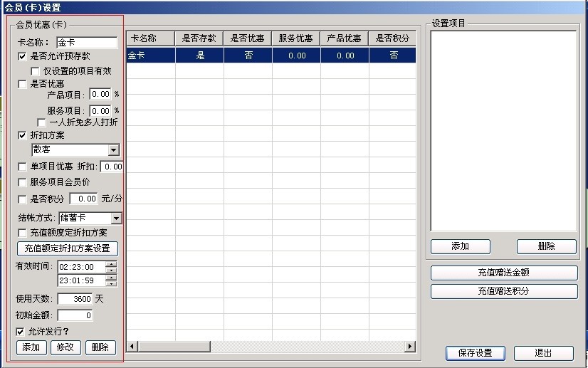588x368 pixels.
Task: Click the 否 cell in 是否优惠 column
Action: [x=248, y=56]
